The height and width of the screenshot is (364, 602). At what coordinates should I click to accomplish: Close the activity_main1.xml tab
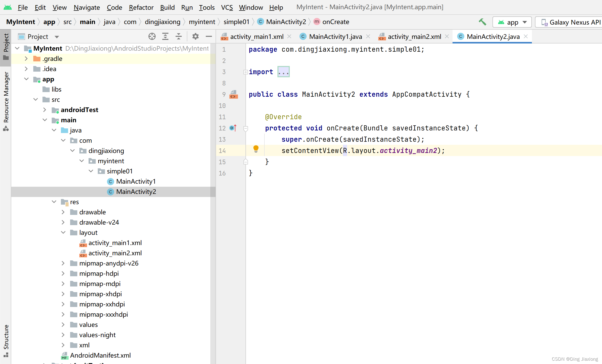(289, 36)
